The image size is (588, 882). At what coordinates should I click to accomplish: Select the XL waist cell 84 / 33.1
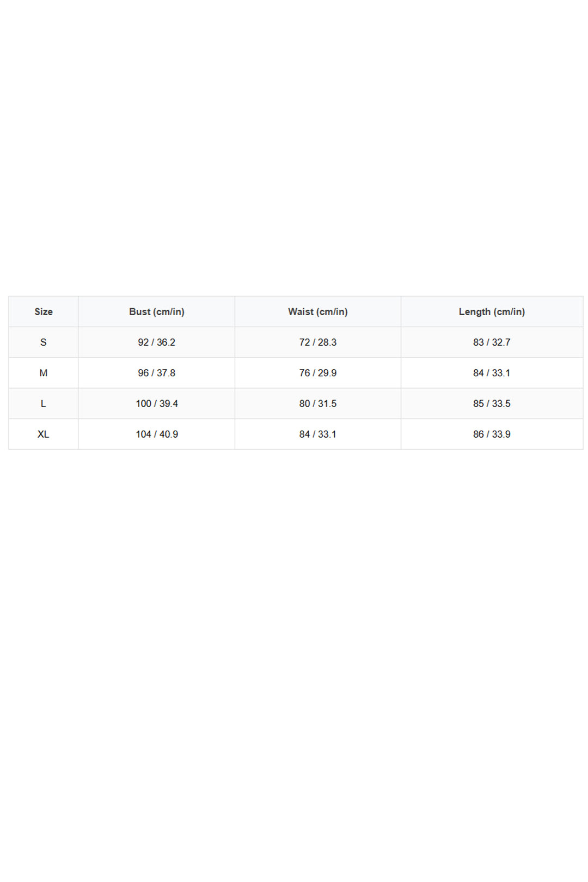point(318,434)
